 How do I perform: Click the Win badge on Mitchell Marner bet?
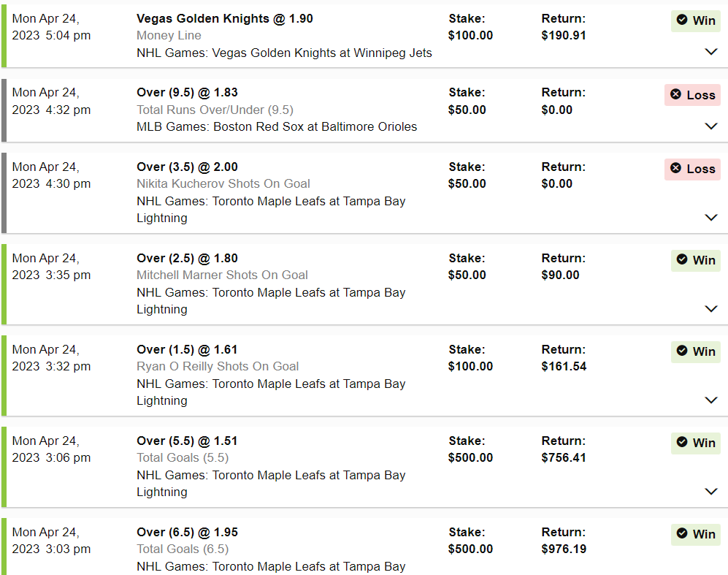695,260
